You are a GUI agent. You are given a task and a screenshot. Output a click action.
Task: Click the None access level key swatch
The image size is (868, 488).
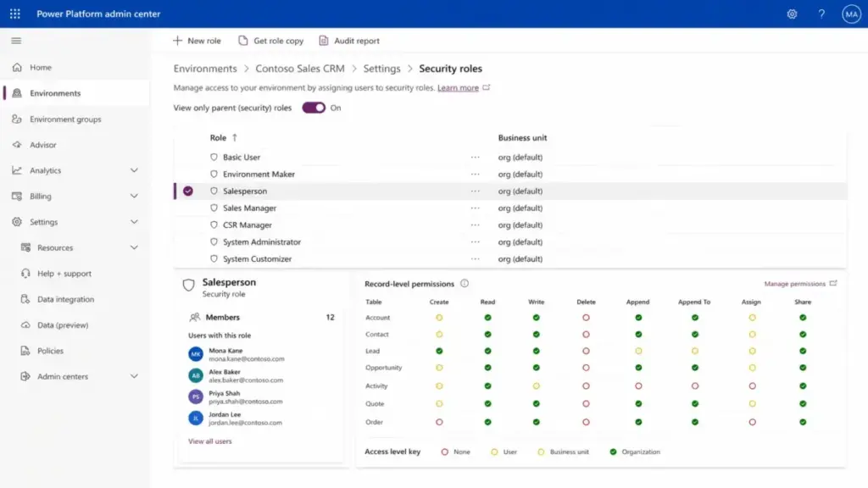point(444,452)
